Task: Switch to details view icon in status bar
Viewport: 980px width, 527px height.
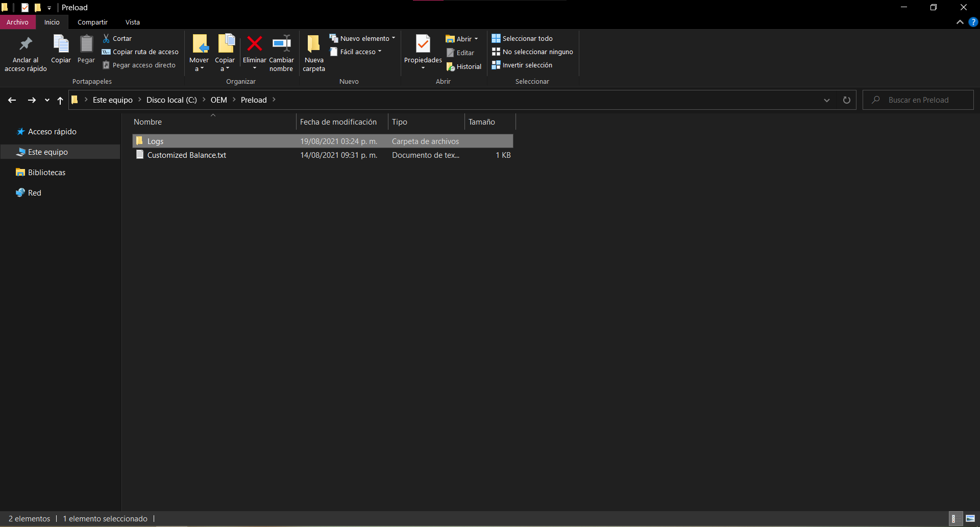Action: (x=954, y=518)
